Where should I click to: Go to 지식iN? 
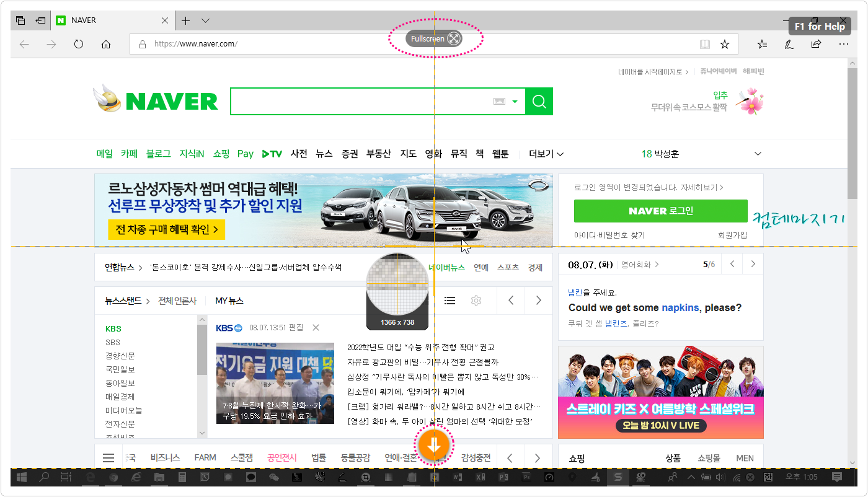(192, 154)
